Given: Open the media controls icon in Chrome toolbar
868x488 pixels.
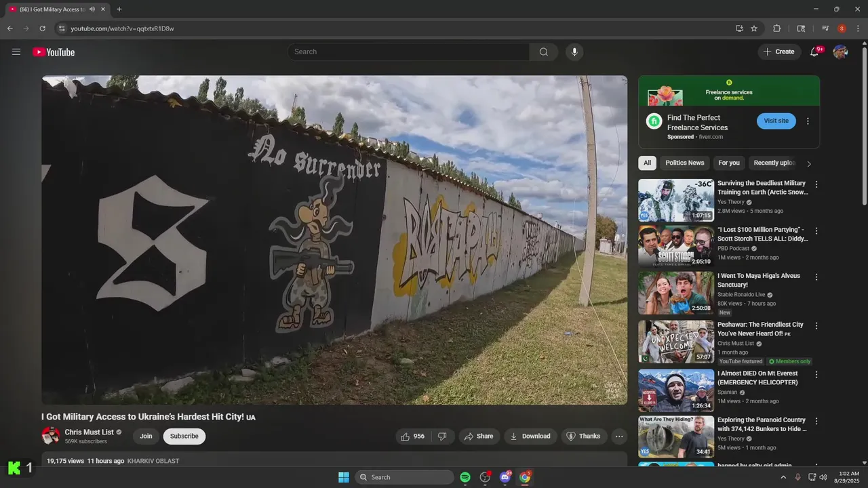Looking at the screenshot, I should 825,28.
